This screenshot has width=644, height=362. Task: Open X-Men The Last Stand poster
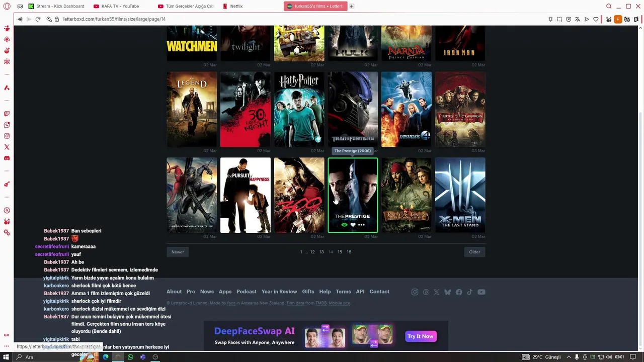pyautogui.click(x=460, y=196)
